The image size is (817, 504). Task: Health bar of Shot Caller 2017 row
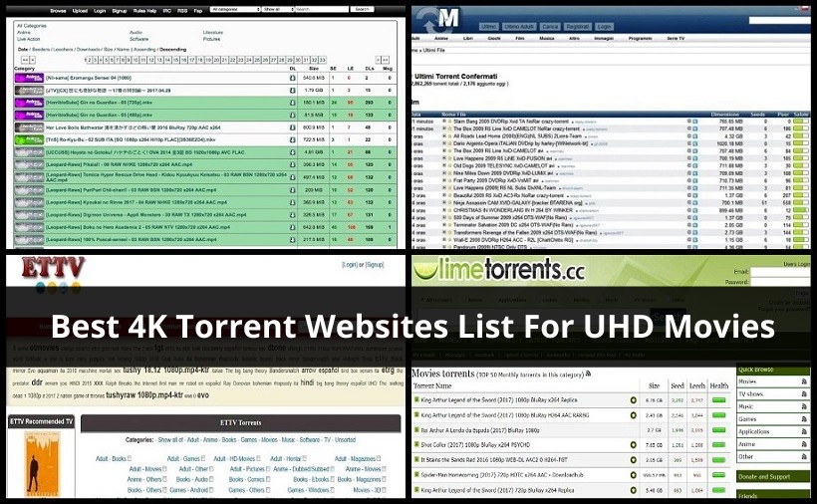point(718,445)
